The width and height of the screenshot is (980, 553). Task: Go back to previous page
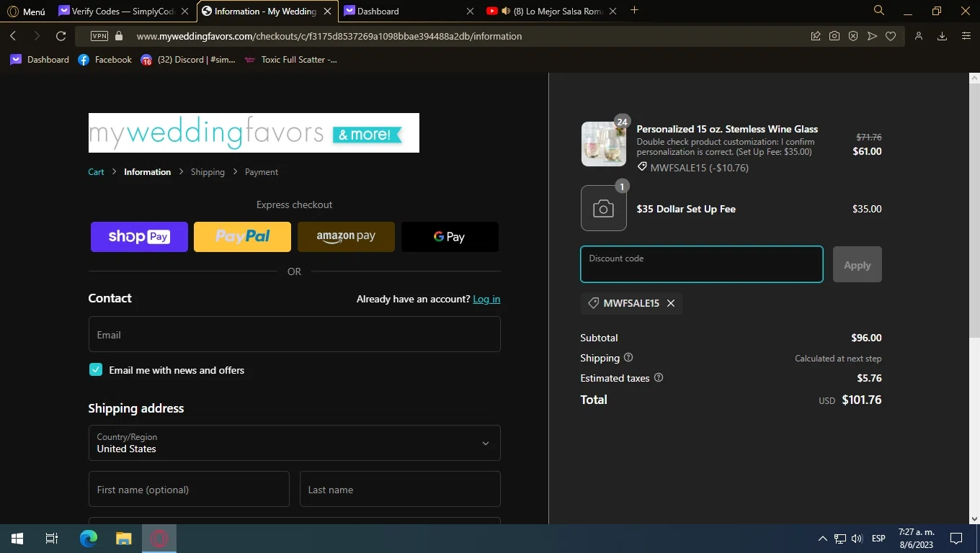tap(13, 36)
